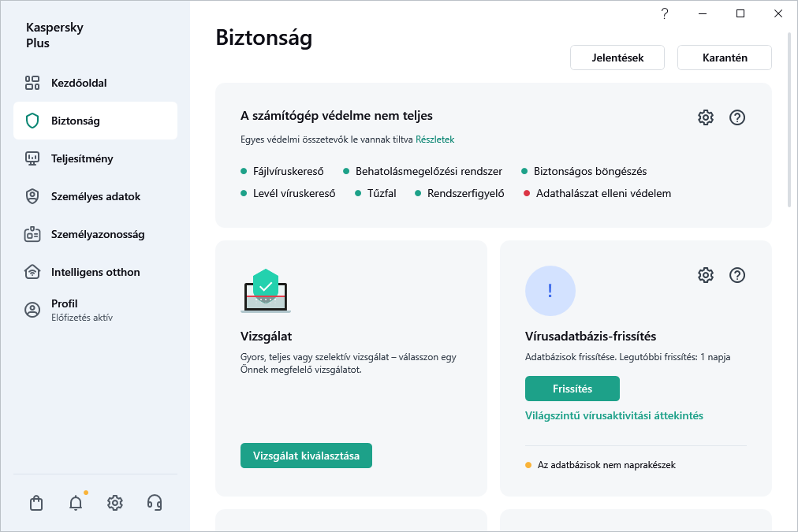Click the Jelentések button
Image resolution: width=798 pixels, height=532 pixels.
click(x=617, y=58)
